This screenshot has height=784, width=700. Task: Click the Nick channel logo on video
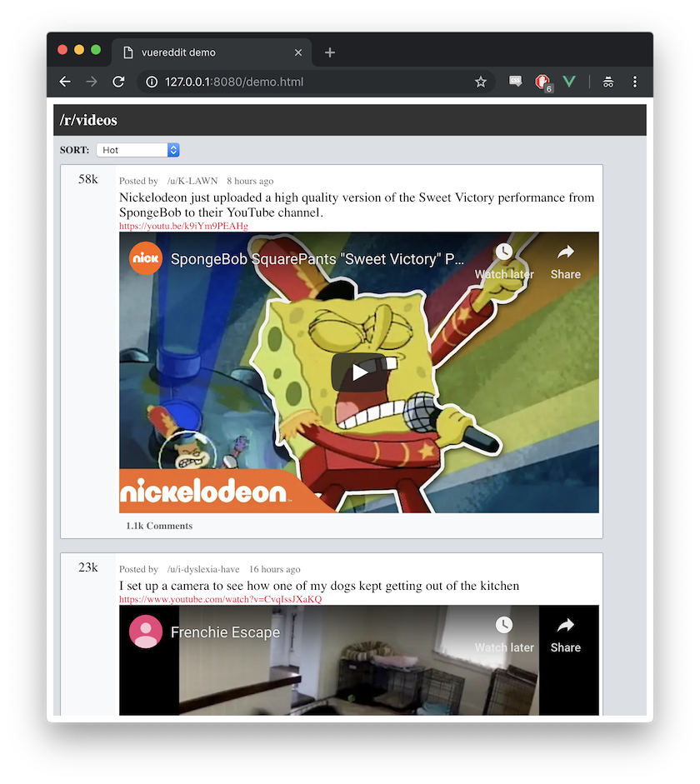point(146,258)
